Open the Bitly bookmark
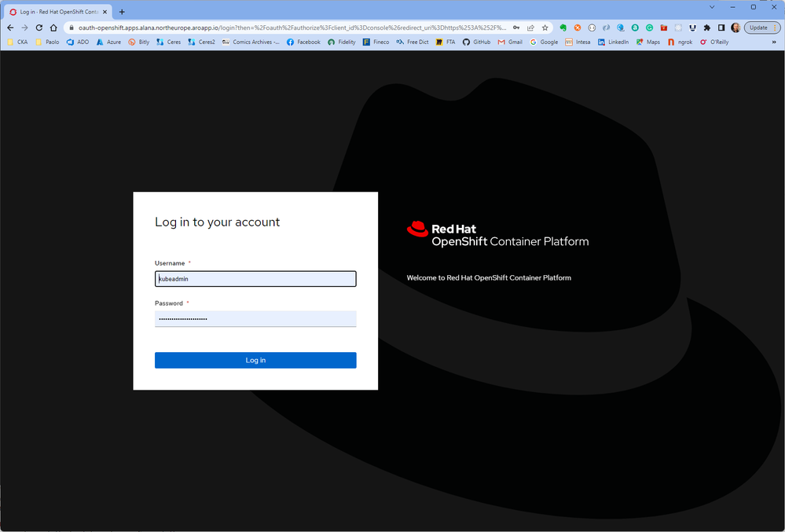The image size is (785, 532). point(138,42)
